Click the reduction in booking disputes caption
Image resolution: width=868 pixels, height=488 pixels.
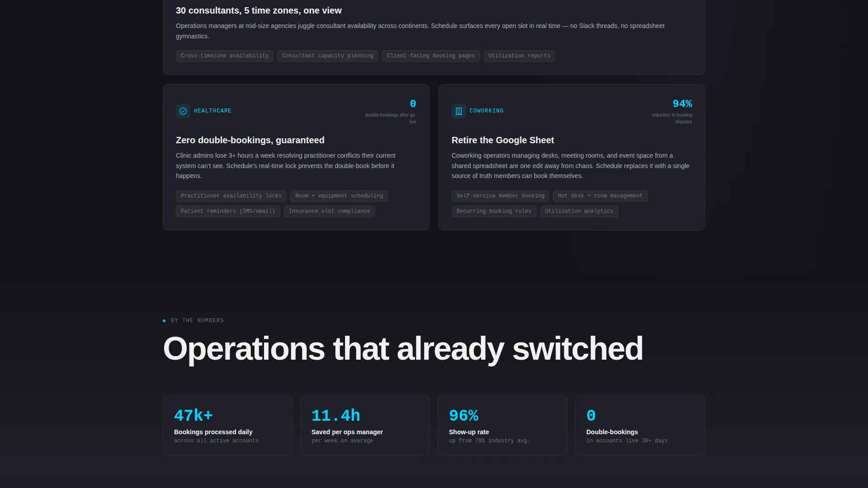click(x=672, y=118)
